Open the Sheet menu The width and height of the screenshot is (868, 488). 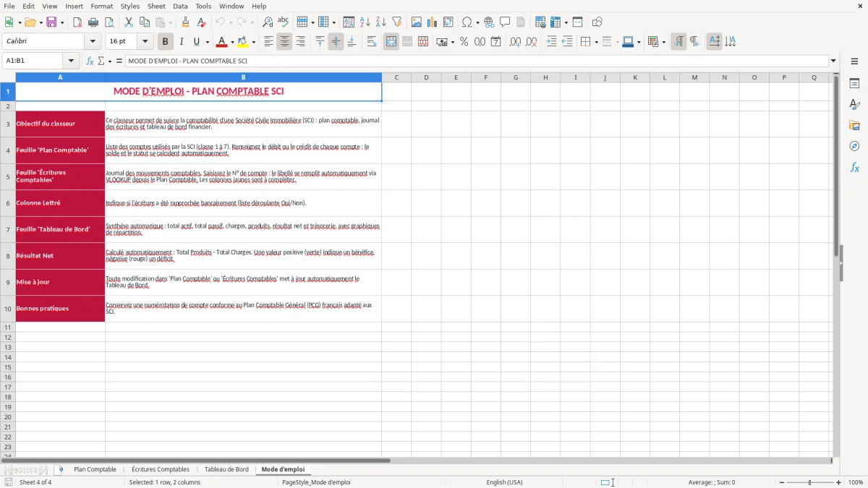(x=156, y=6)
